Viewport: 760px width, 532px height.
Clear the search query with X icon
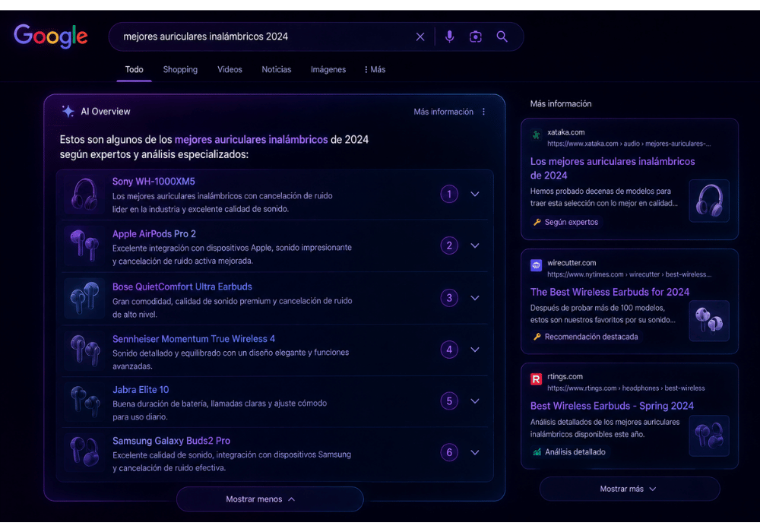(420, 36)
